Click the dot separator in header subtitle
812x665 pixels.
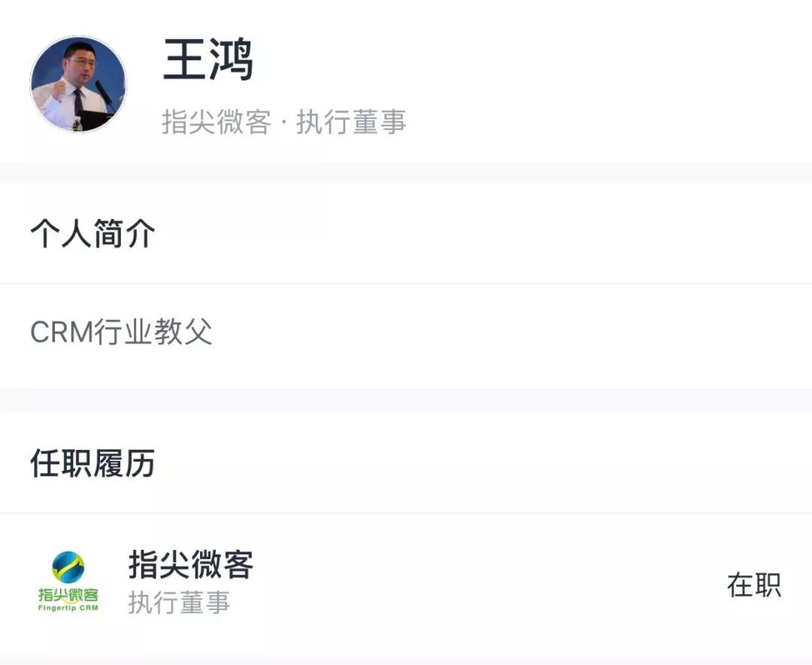coord(283,122)
